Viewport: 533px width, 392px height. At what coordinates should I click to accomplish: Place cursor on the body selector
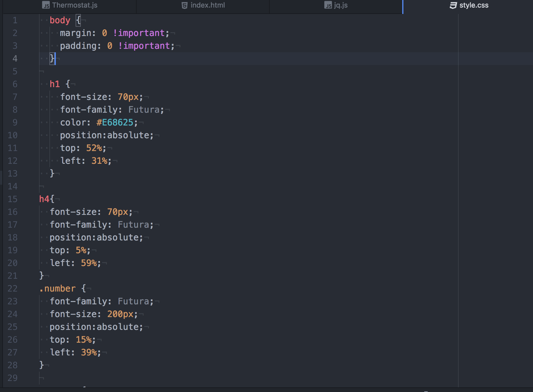pyautogui.click(x=60, y=21)
